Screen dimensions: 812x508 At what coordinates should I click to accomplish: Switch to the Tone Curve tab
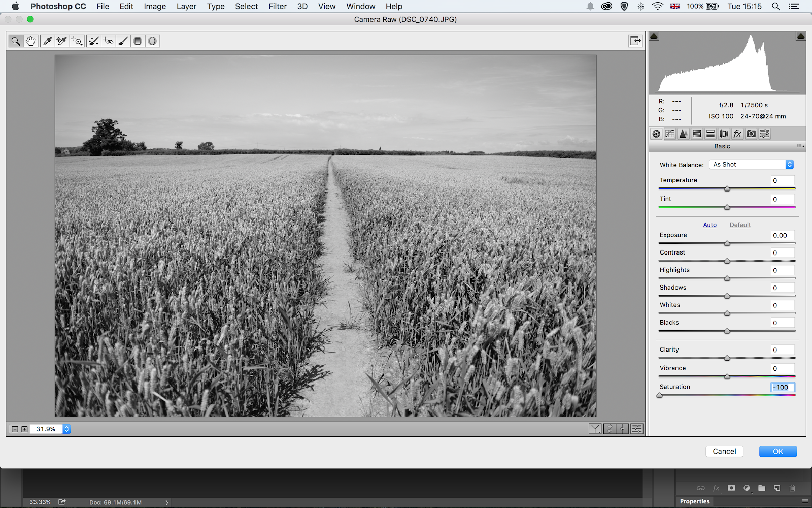[x=670, y=134]
